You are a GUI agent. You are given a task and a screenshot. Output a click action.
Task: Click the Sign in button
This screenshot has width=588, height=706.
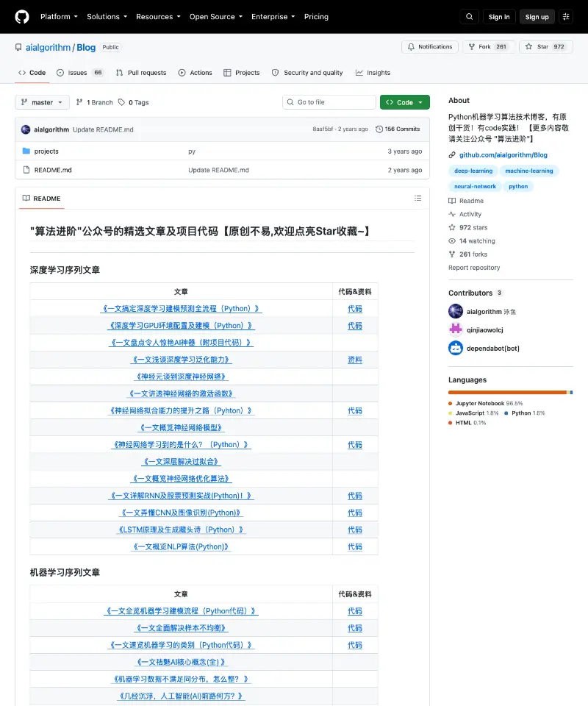pyautogui.click(x=499, y=17)
